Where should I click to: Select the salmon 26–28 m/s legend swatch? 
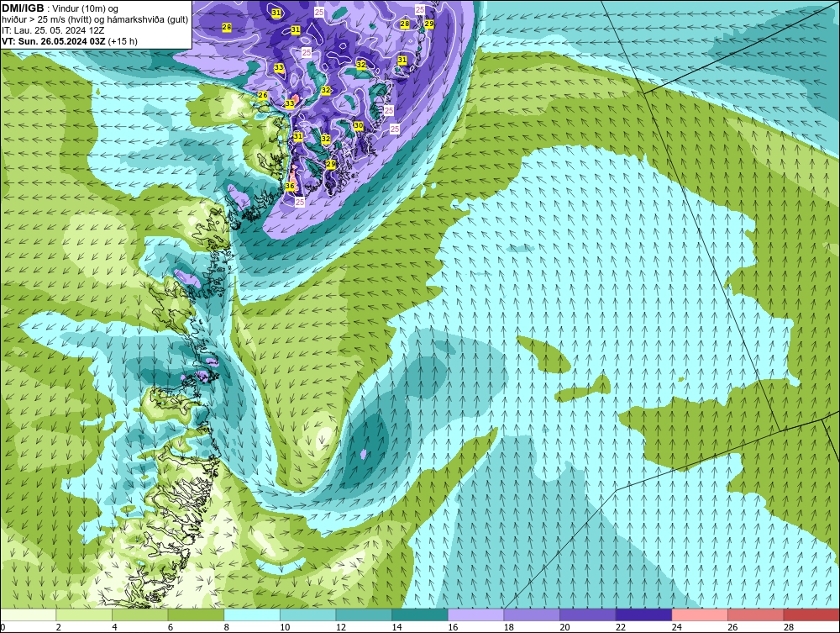pos(755,615)
